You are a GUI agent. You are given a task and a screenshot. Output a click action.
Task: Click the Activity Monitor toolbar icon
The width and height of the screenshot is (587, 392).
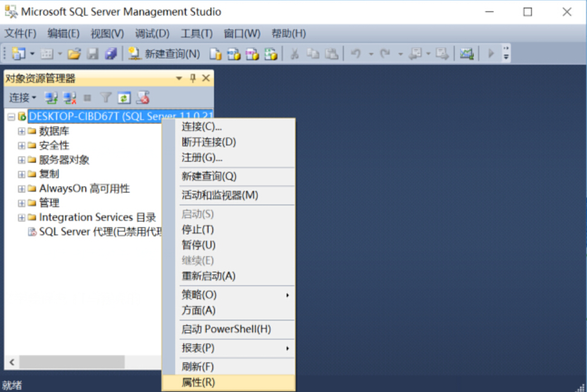[x=467, y=54]
